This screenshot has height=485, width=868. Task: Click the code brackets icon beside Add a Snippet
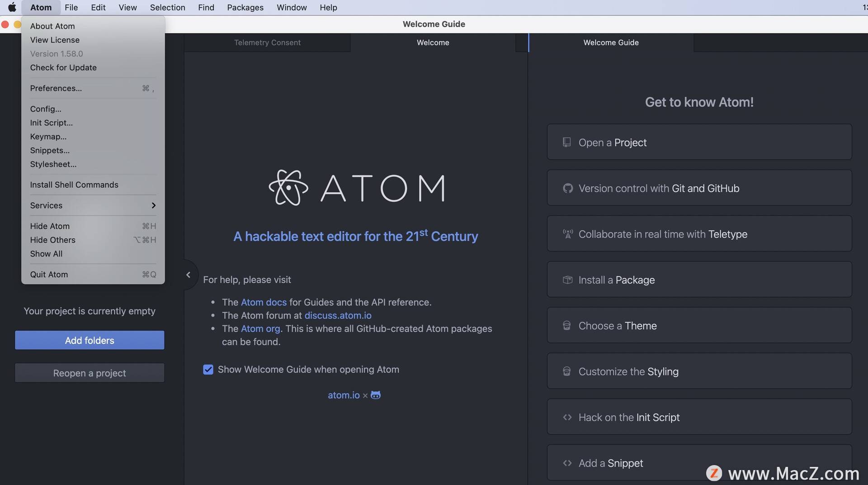point(567,463)
